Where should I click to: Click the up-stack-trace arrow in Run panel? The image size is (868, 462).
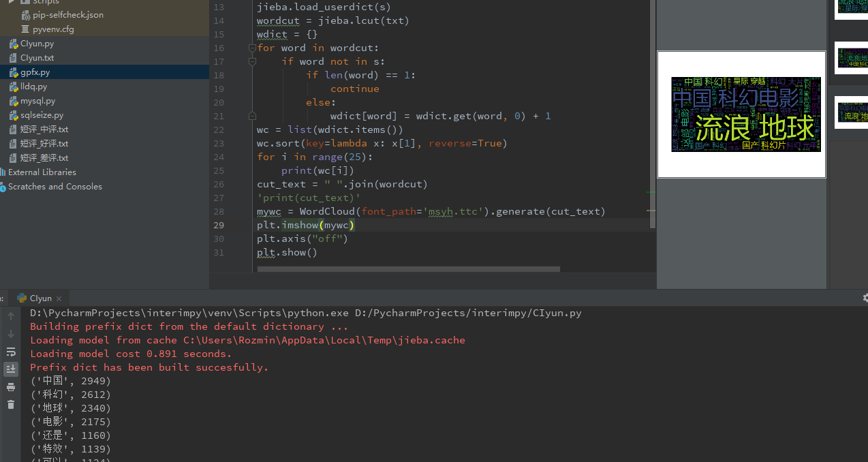pos(11,316)
